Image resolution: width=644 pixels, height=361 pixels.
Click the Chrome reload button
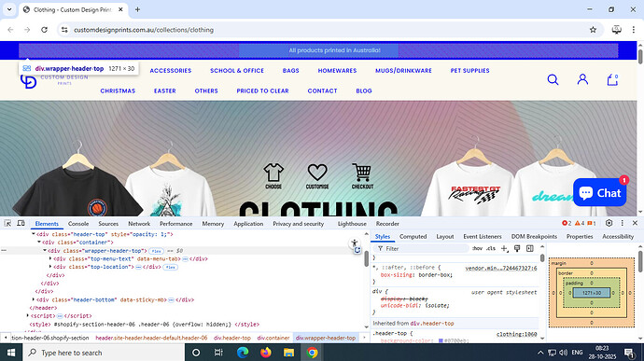(x=45, y=30)
